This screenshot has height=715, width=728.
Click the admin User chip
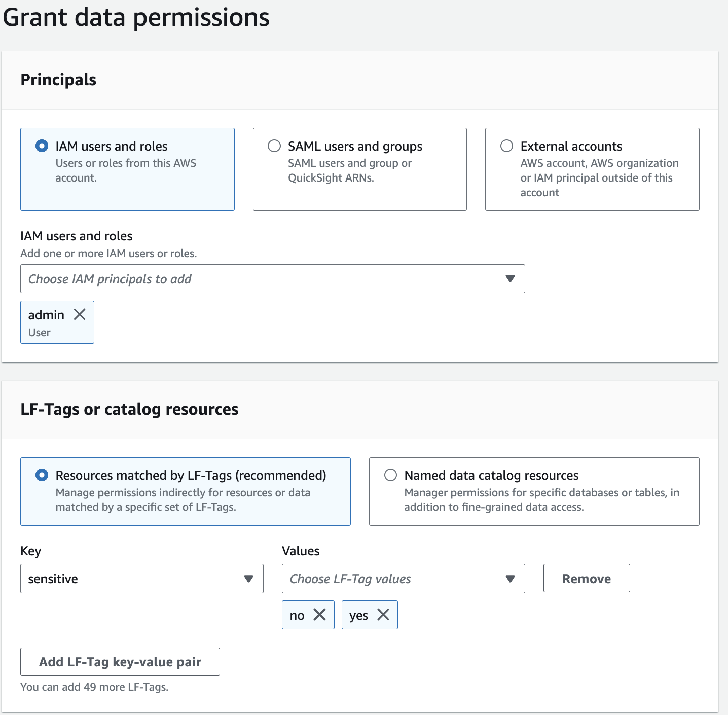(46, 324)
